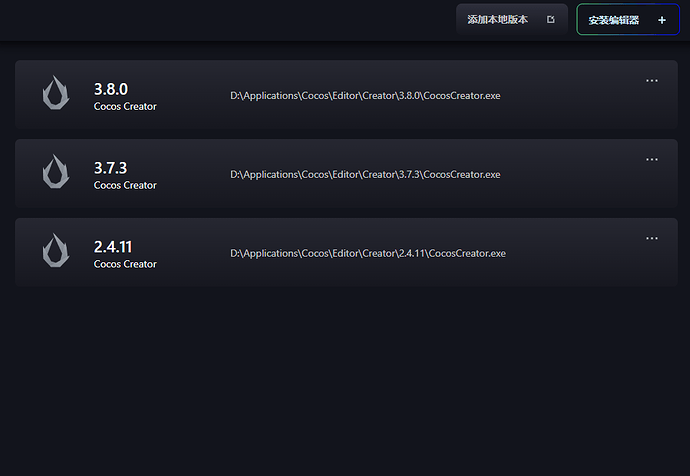Image resolution: width=690 pixels, height=476 pixels.
Task: Click the Cocos Creator label under 2.4.11
Action: (125, 264)
